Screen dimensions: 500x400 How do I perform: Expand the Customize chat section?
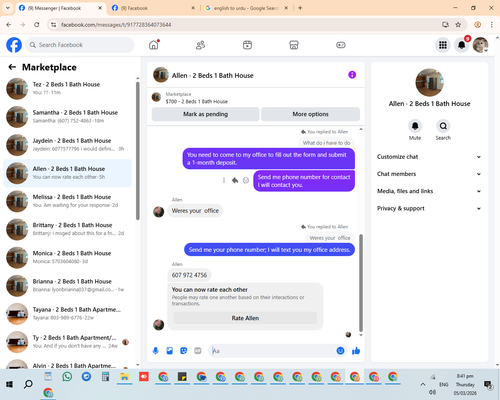(429, 157)
